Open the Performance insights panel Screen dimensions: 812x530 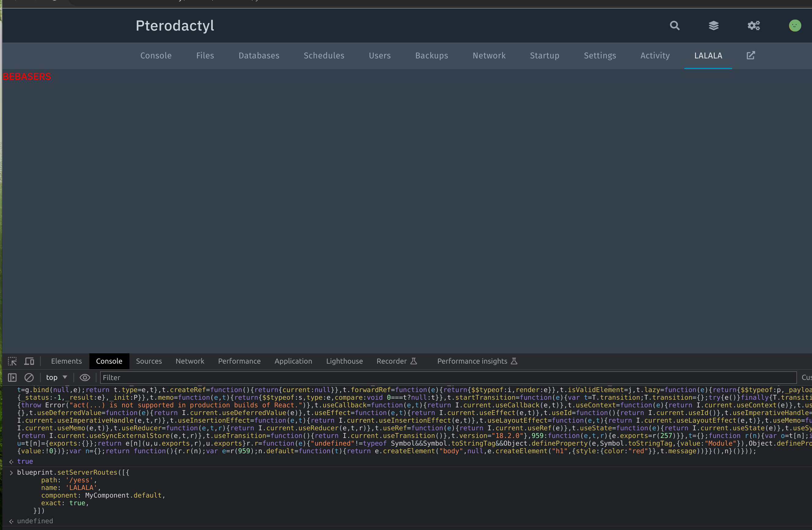click(477, 361)
